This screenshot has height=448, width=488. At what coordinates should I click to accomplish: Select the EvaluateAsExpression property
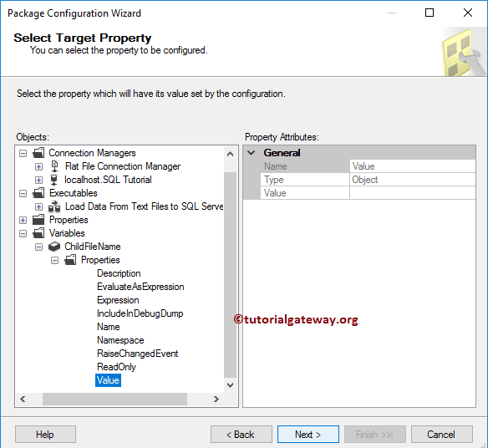140,287
